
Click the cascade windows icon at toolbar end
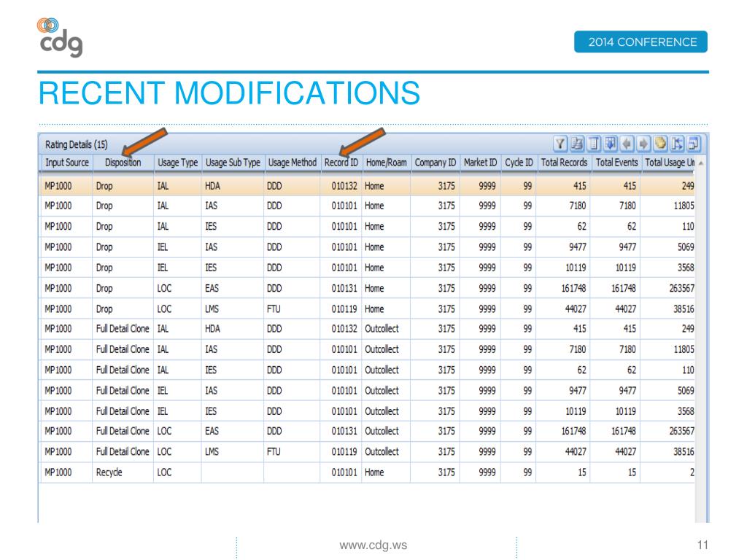694,144
